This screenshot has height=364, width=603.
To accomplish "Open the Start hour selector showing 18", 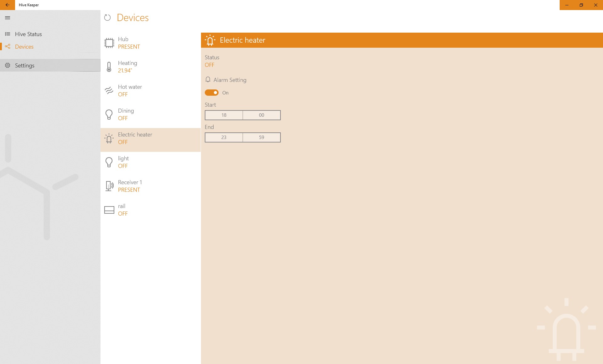I will 224,115.
